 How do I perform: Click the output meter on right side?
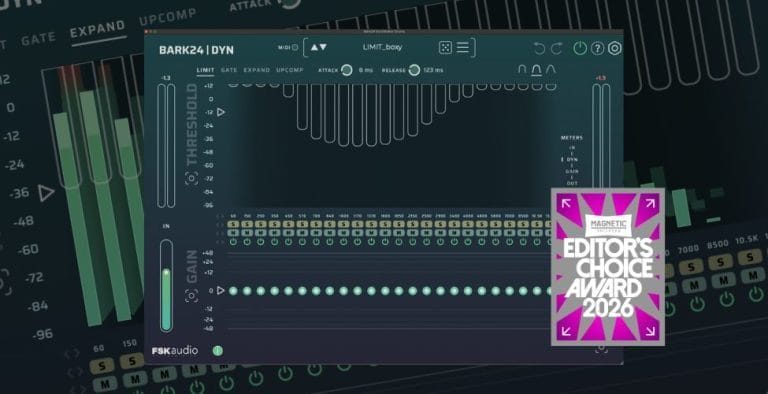(x=601, y=137)
